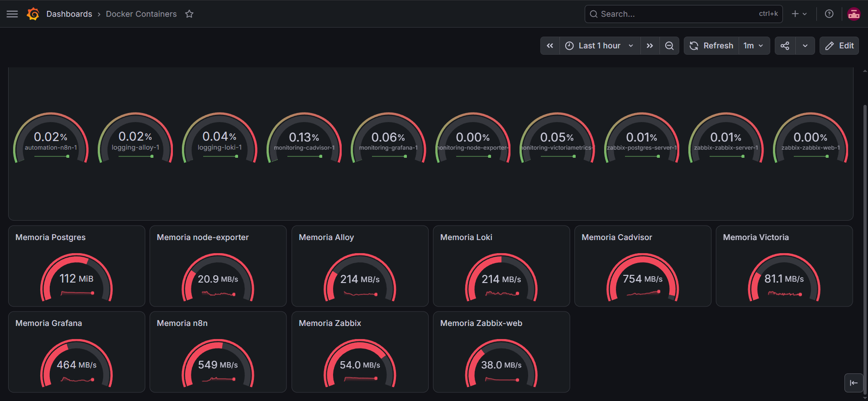Click the 754 MB/s Cadvisor gauge value
This screenshot has width=868, height=401.
pyautogui.click(x=643, y=279)
